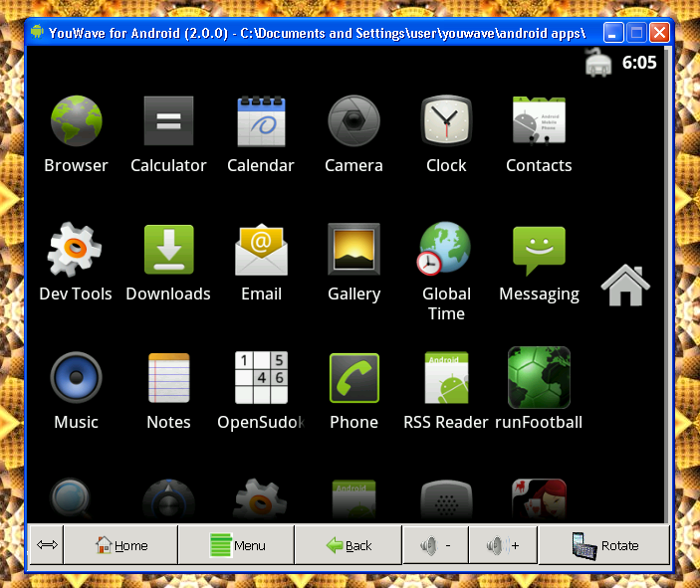Open the magnifying glass search app
Image resolution: width=700 pixels, height=588 pixels.
click(x=72, y=498)
